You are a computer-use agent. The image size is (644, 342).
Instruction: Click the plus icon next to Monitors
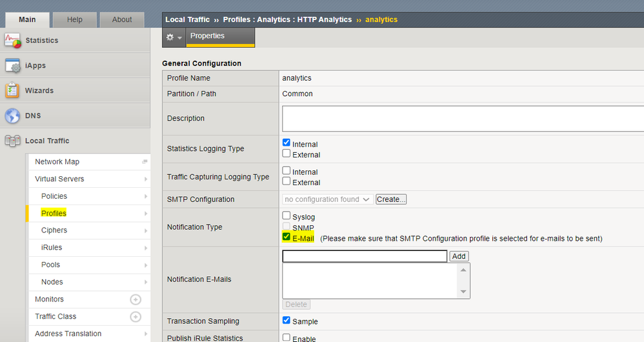click(x=136, y=299)
